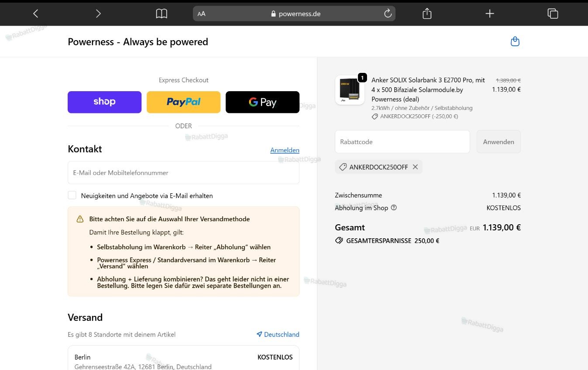Select the Berlin pickup location
The image size is (588, 370).
tap(183, 361)
